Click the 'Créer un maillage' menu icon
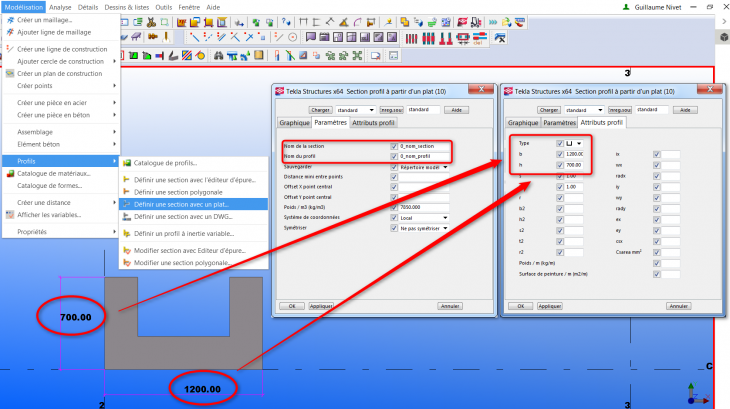730x409 pixels. click(9, 20)
